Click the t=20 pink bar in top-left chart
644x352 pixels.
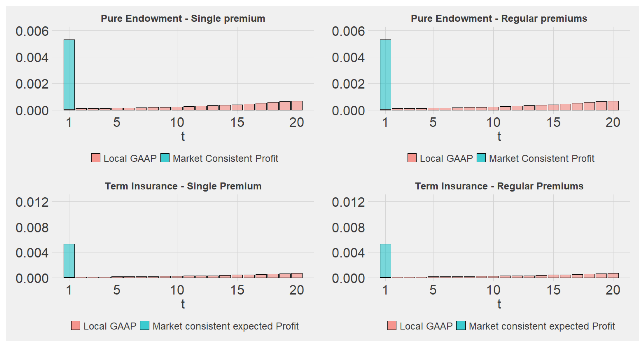click(297, 106)
